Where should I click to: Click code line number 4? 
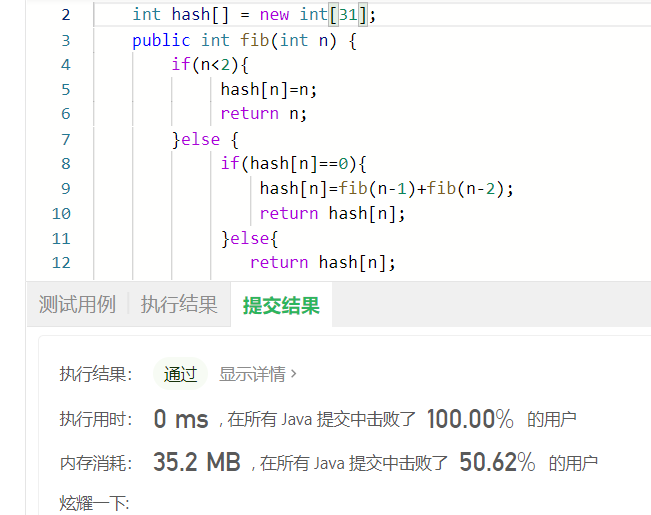tap(66, 64)
